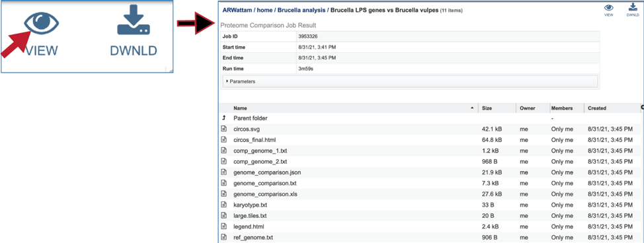The height and width of the screenshot is (243, 644).
Task: Select the karyotype.txt file name
Action: (250, 205)
